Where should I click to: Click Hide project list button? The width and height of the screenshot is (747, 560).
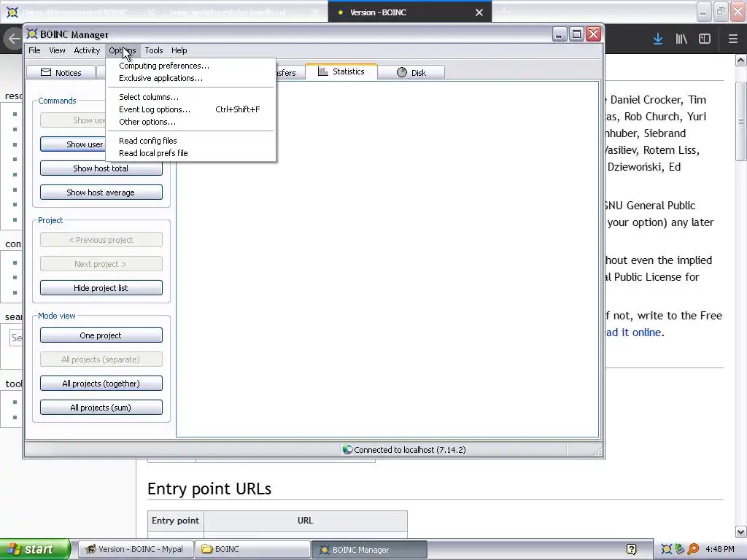click(x=101, y=288)
